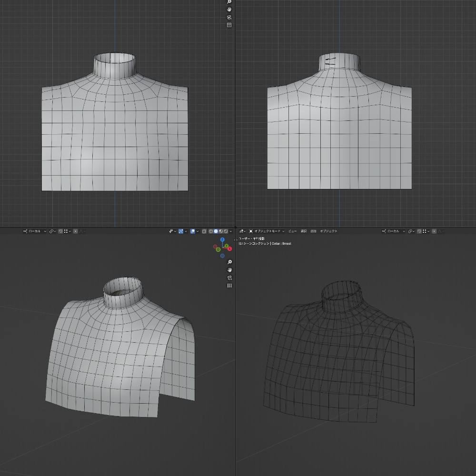The width and height of the screenshot is (476, 476).
Task: Toggle camera view icon in the bottom-left viewport
Action: pos(230,278)
